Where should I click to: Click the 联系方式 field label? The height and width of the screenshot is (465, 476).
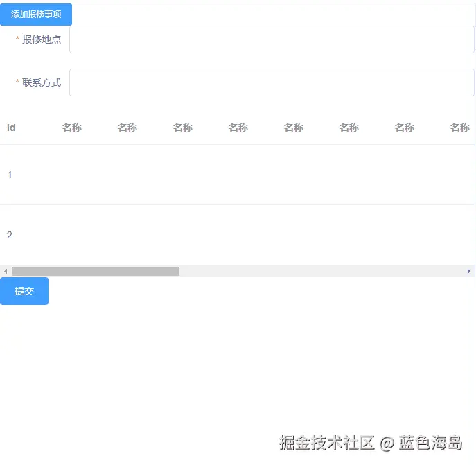tap(42, 82)
